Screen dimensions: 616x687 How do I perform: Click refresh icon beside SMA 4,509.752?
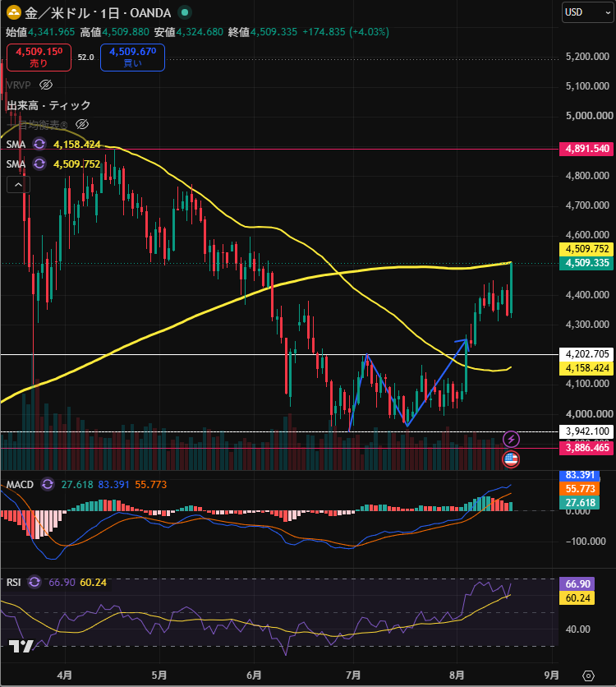pos(39,164)
